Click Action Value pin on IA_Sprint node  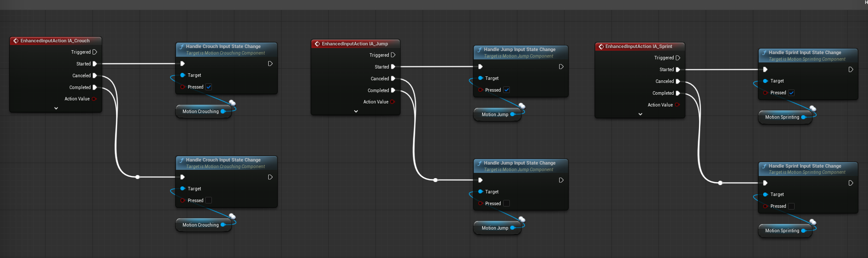[677, 105]
